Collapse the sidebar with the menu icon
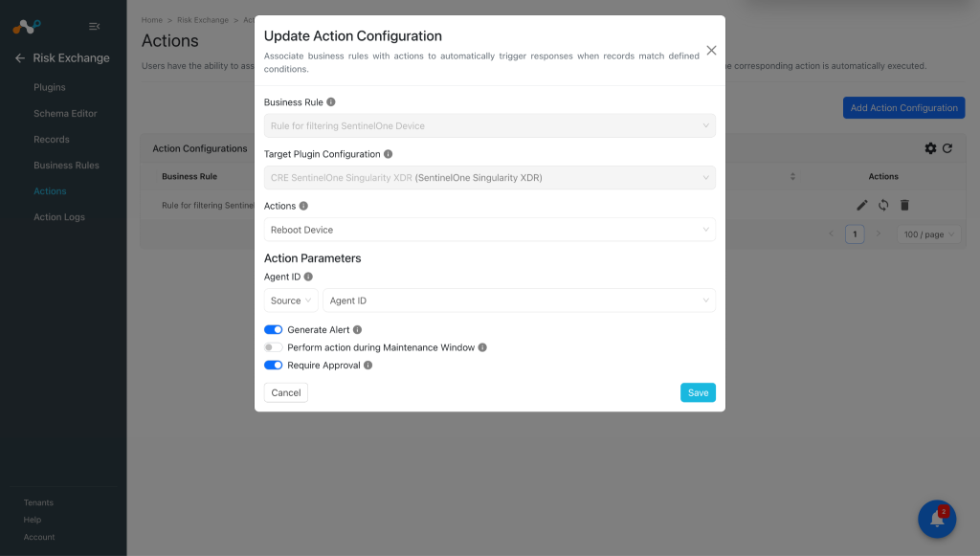The height and width of the screenshot is (556, 980). [95, 26]
